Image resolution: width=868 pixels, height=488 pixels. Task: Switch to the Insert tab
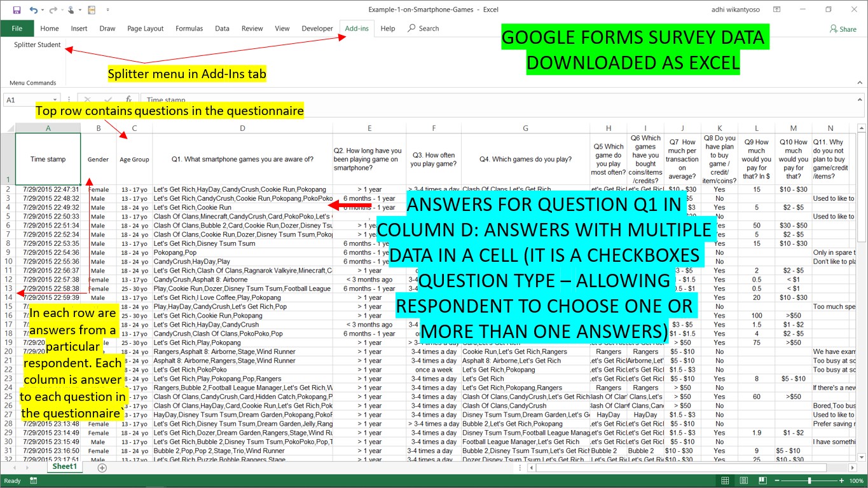[x=79, y=29]
